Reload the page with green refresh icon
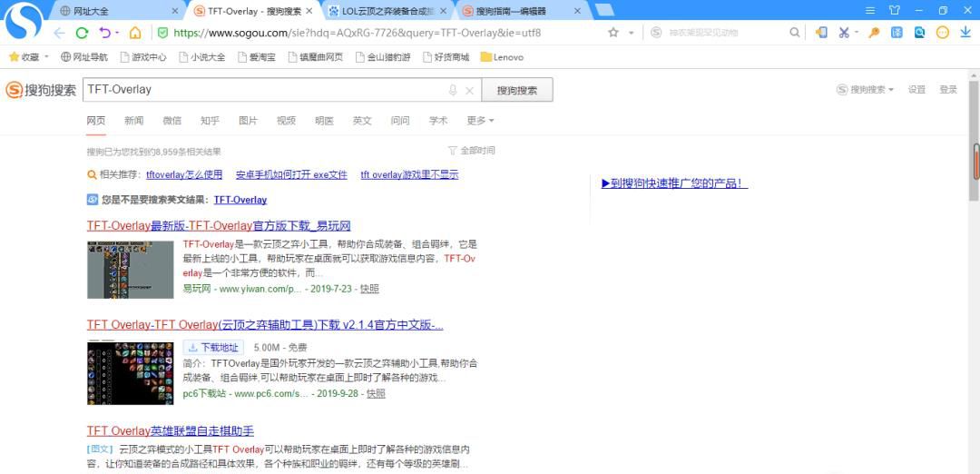This screenshot has height=474, width=980. click(x=82, y=33)
